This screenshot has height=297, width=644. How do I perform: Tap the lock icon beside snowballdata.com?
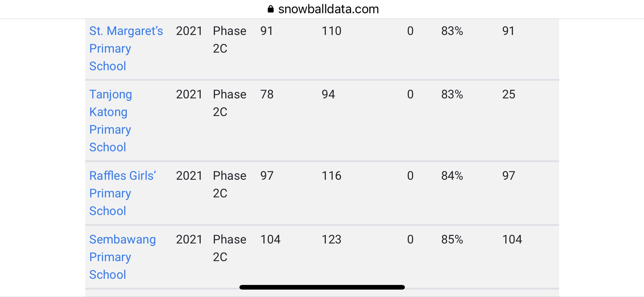271,9
